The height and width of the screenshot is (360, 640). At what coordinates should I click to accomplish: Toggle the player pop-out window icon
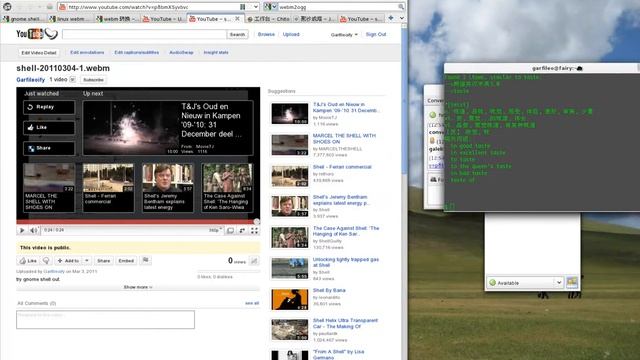(x=230, y=231)
